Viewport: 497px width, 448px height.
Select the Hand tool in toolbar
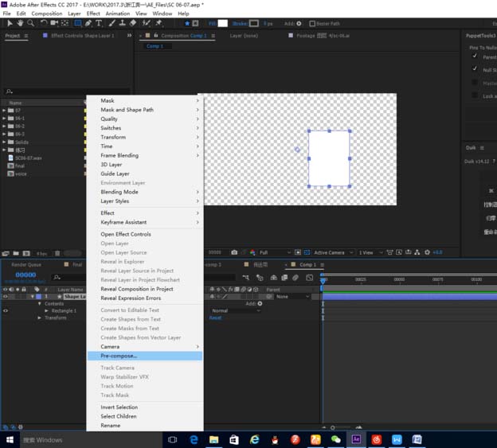(20, 23)
